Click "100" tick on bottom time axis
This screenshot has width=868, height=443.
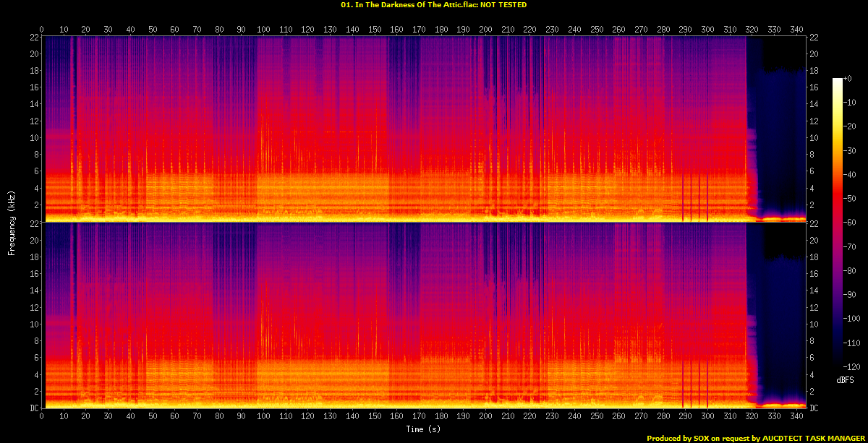pos(263,416)
